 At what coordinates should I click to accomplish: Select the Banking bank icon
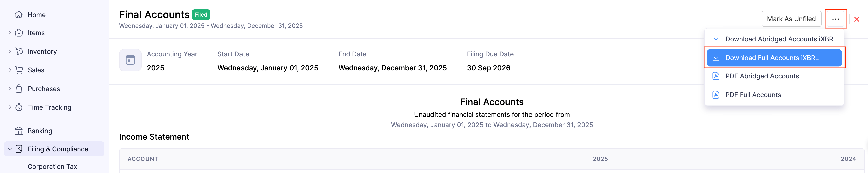tap(19, 131)
